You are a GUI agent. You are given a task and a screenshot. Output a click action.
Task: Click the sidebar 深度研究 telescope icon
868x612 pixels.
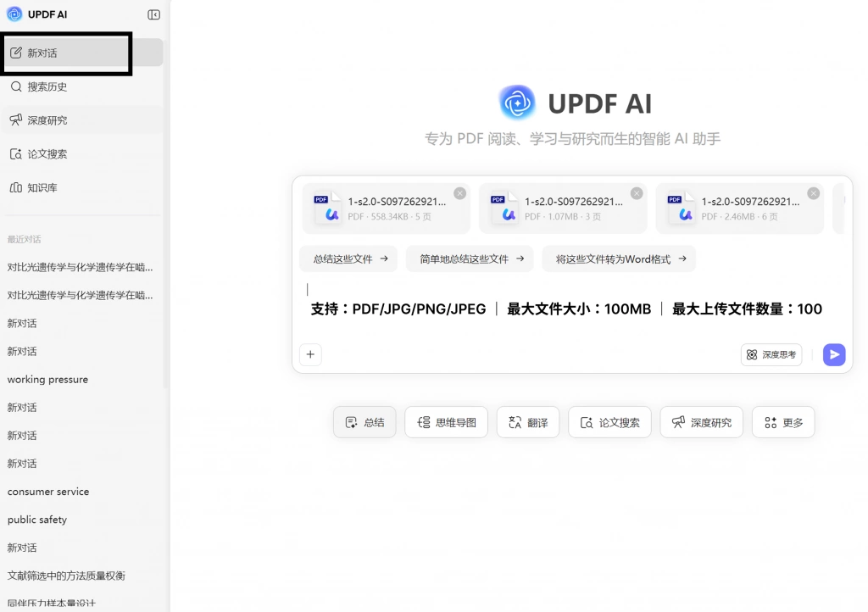coord(16,120)
